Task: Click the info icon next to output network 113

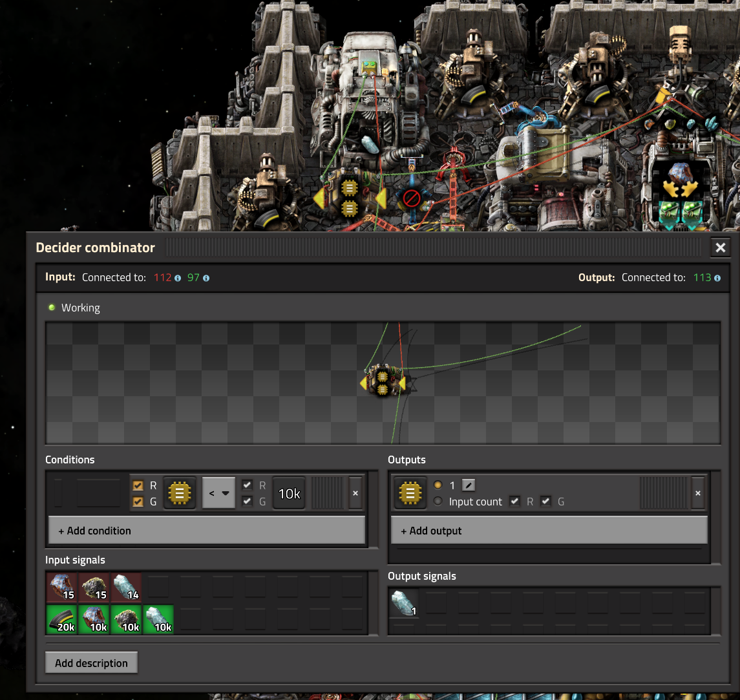Action: click(x=717, y=278)
